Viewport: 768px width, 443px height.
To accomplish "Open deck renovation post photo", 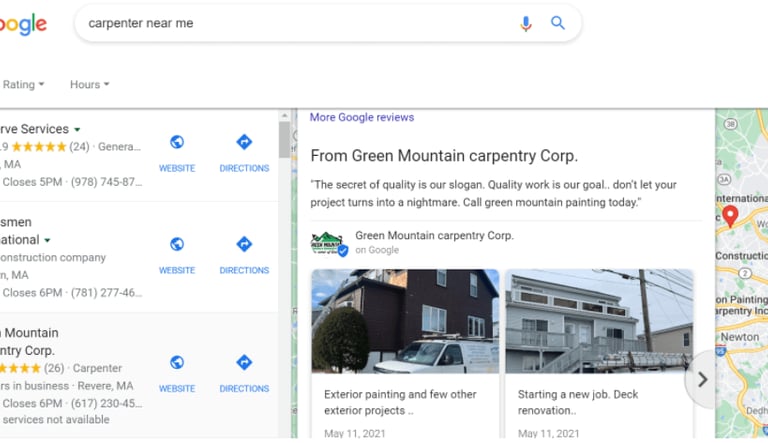I will 599,320.
